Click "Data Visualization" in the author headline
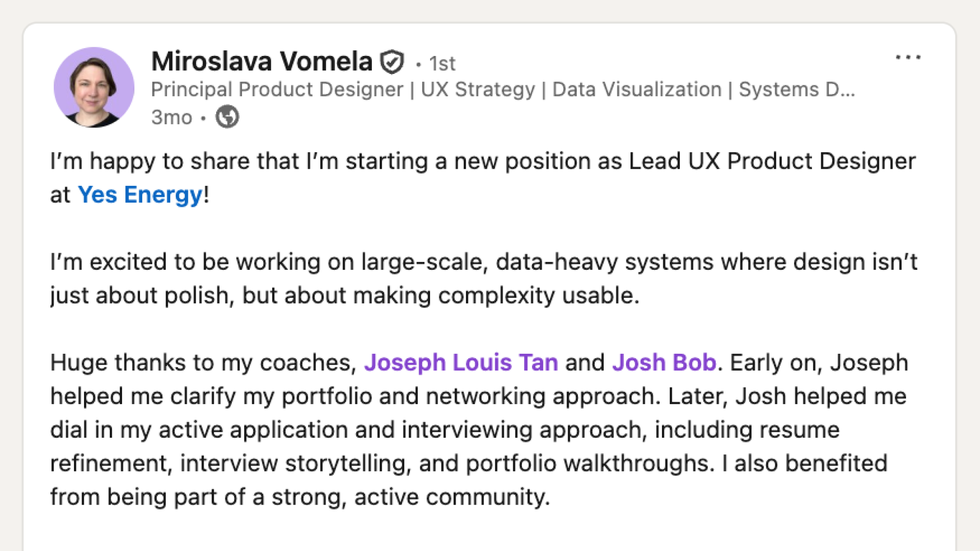This screenshot has height=551, width=980. (637, 90)
